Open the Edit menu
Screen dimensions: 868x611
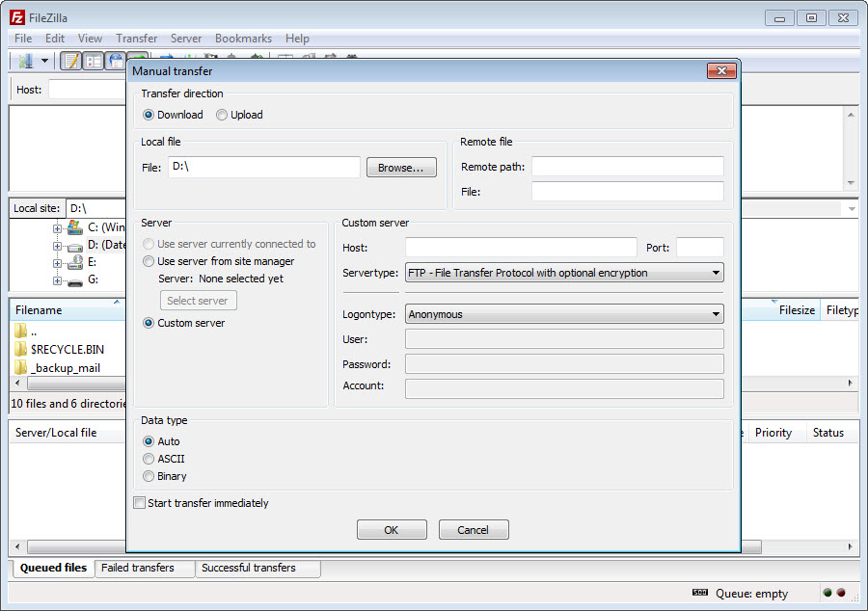click(55, 39)
